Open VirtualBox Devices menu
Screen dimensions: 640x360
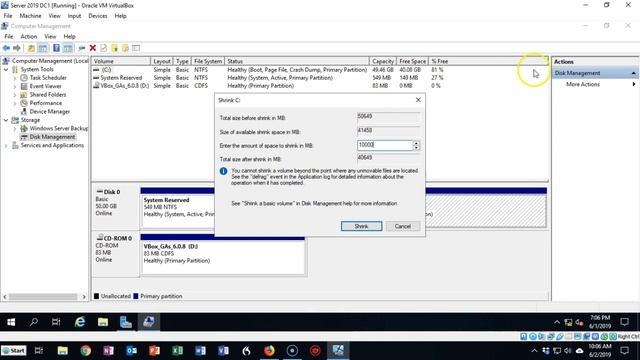pyautogui.click(x=98, y=16)
